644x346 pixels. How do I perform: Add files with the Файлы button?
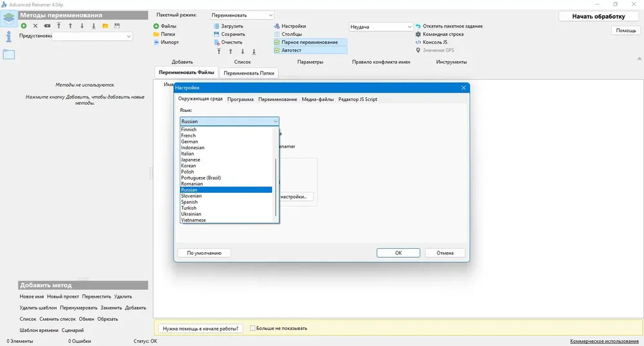pos(165,26)
